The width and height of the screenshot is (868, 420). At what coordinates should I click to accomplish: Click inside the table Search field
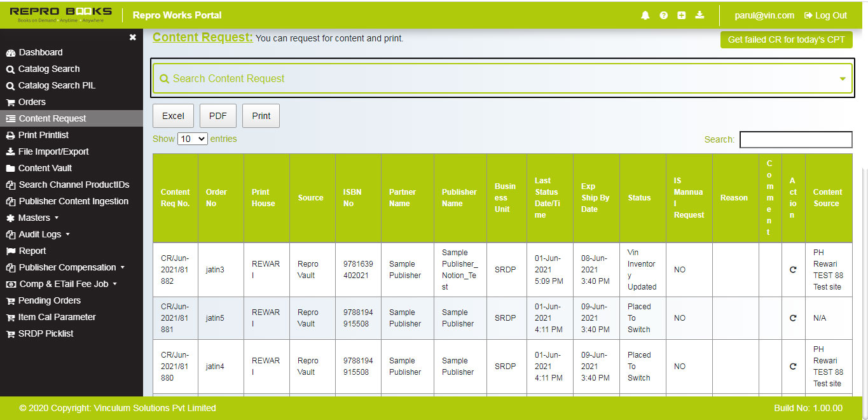coord(796,139)
